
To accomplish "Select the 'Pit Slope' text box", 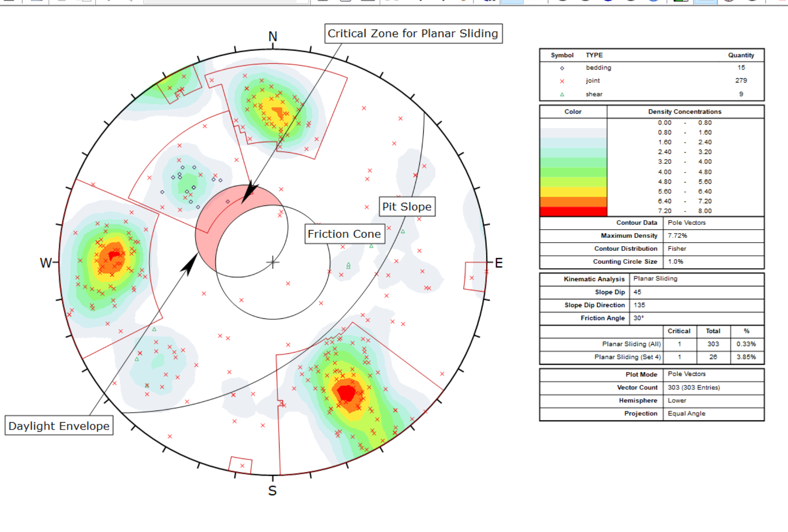I will [x=407, y=206].
